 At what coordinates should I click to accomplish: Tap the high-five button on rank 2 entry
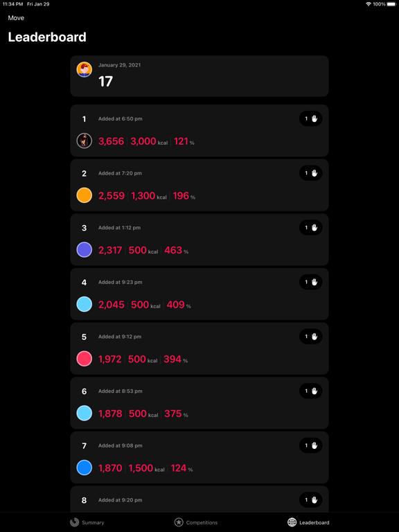310,173
